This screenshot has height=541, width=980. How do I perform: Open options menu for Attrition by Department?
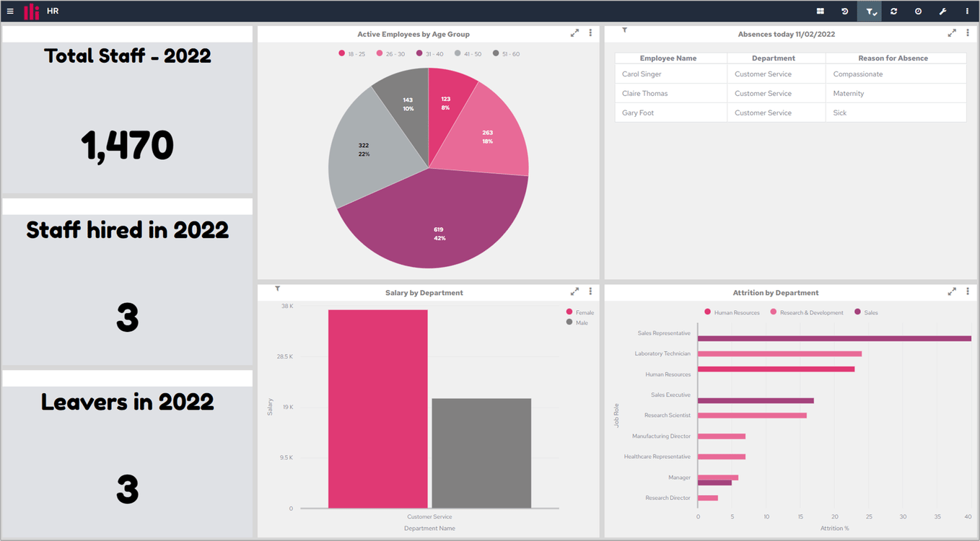tap(968, 291)
